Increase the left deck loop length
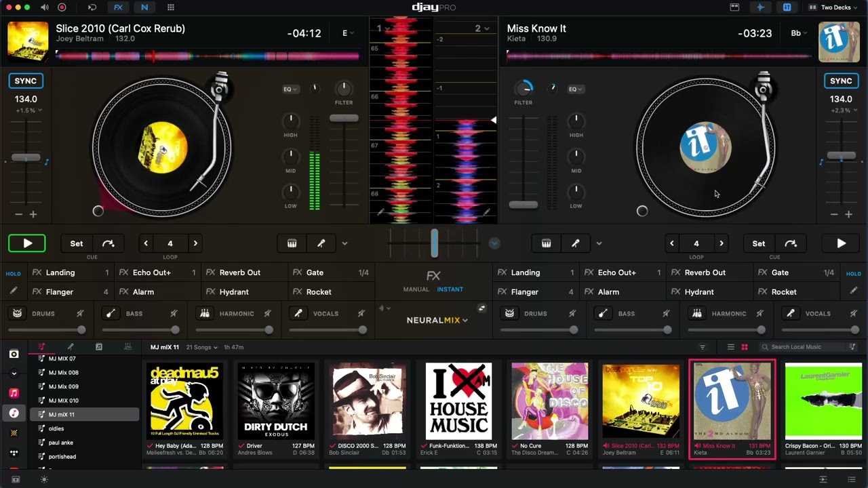This screenshot has width=868, height=488. pos(195,243)
